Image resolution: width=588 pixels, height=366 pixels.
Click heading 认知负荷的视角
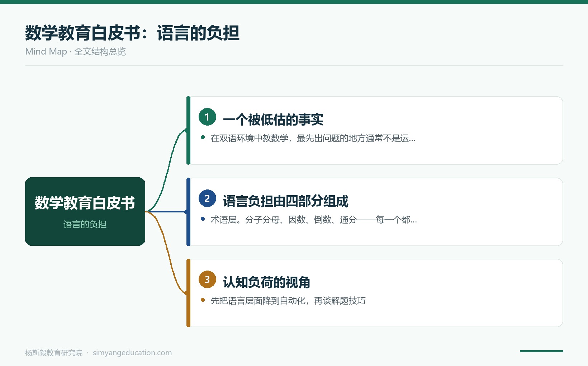(266, 282)
